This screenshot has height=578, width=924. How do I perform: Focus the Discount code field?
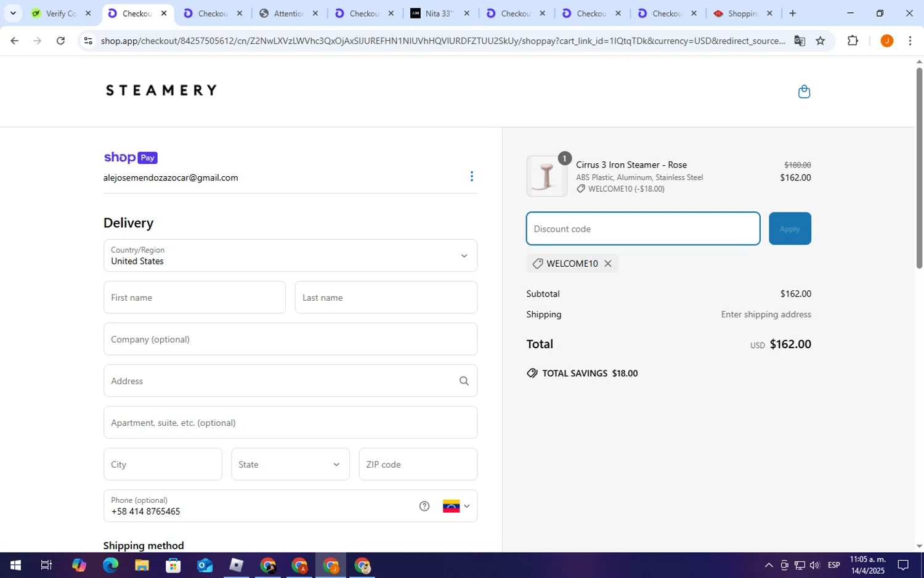pos(643,229)
